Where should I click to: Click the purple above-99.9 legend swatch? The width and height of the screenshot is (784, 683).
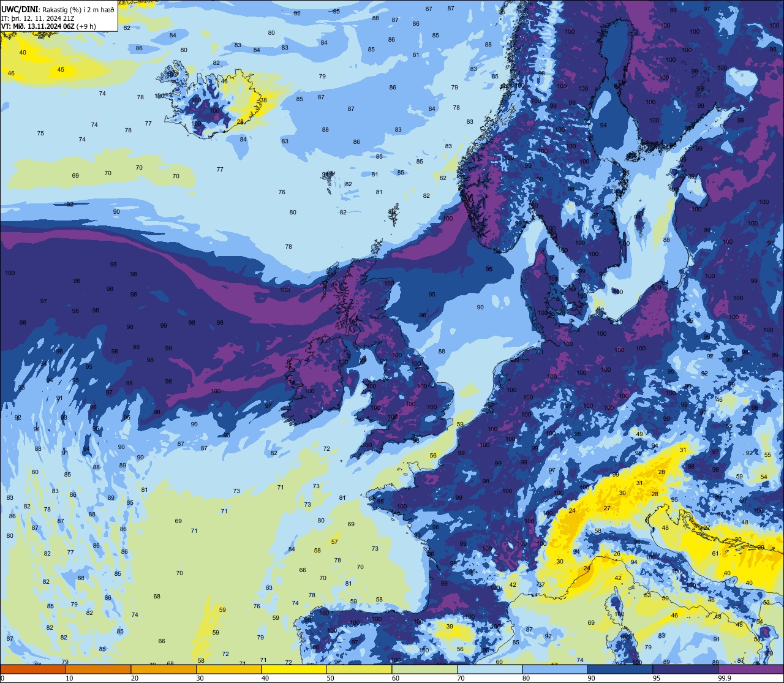click(750, 670)
